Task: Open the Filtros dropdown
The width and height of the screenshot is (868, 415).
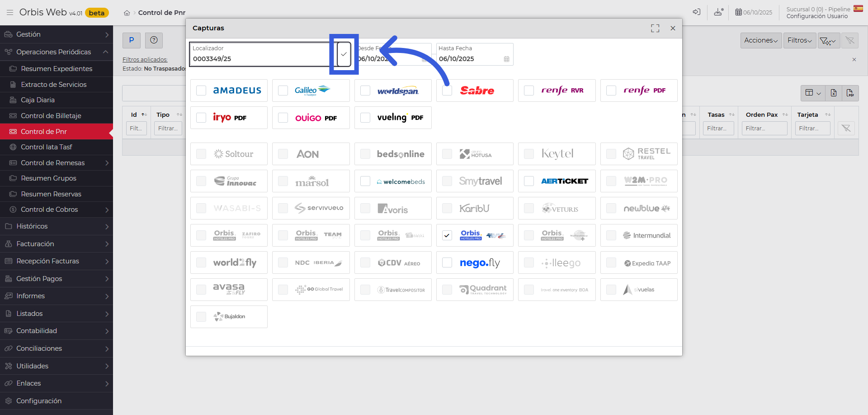Action: pyautogui.click(x=800, y=41)
